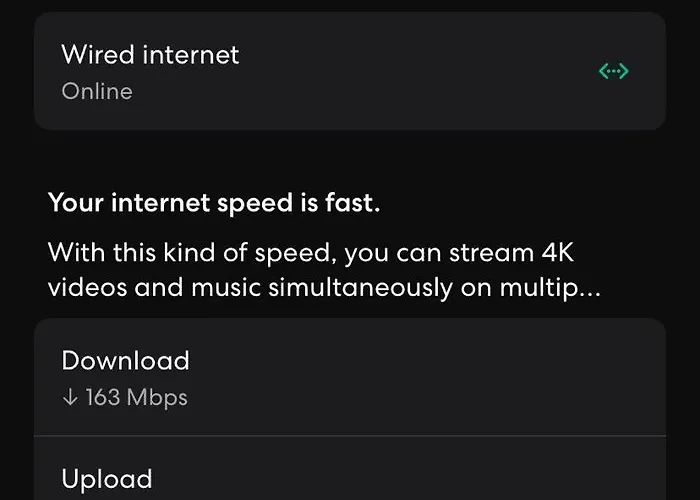Screen dimensions: 700x500
Task: Click the word "internet" in Wired internet title
Action: point(191,55)
